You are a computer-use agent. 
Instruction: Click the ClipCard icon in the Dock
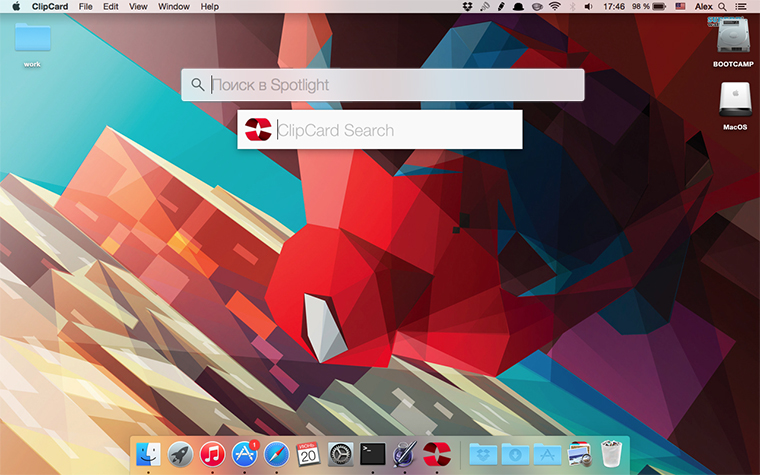[437, 454]
